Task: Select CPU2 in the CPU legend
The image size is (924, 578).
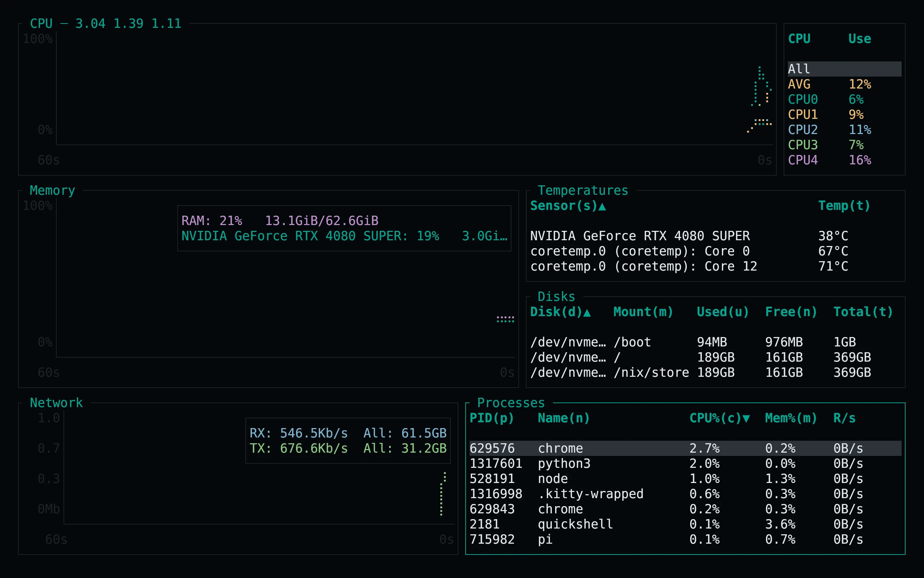Action: point(844,130)
